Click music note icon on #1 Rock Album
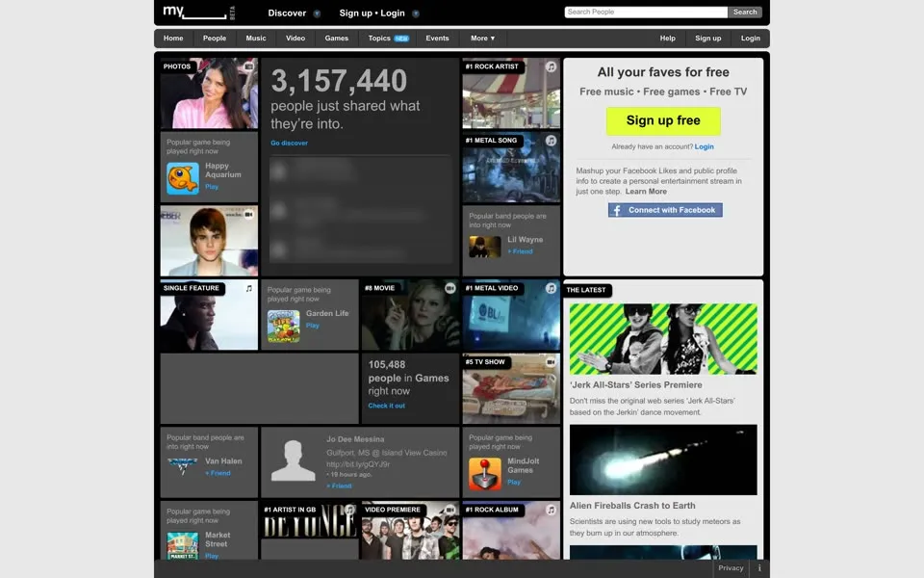Viewport: 924px width, 578px height. pyautogui.click(x=551, y=510)
